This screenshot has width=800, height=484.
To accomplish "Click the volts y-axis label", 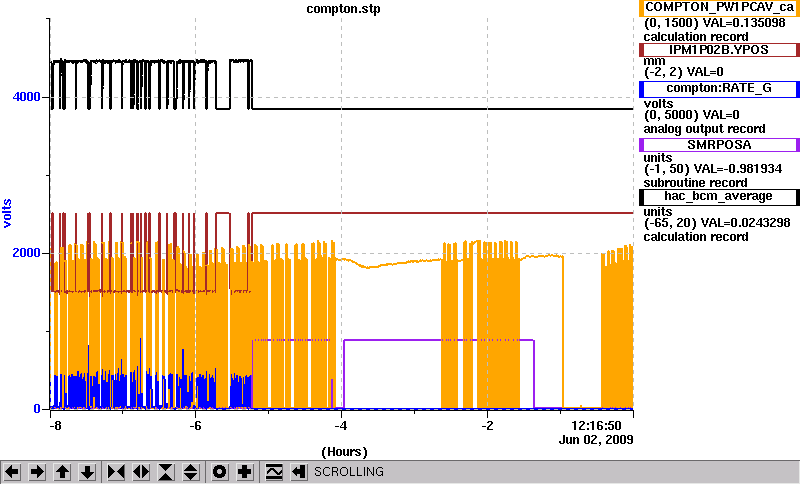I will 7,214.
